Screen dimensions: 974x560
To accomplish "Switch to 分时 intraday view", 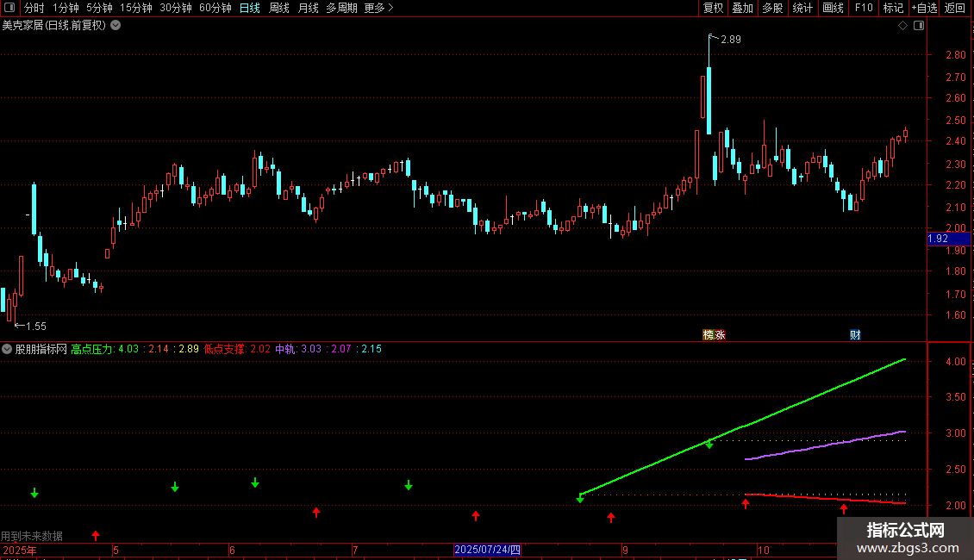I will pyautogui.click(x=34, y=8).
